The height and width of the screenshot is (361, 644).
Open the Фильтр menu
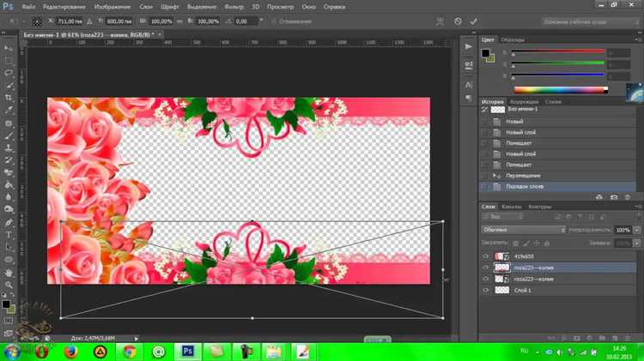coord(234,6)
